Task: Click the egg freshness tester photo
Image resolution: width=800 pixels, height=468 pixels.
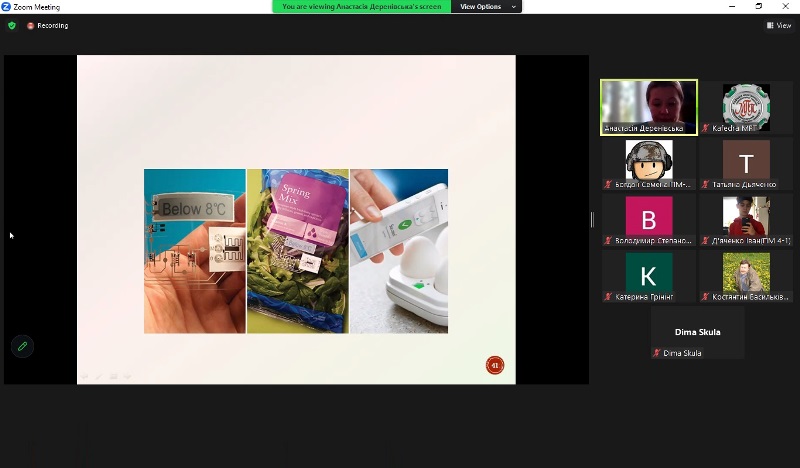Action: point(399,251)
